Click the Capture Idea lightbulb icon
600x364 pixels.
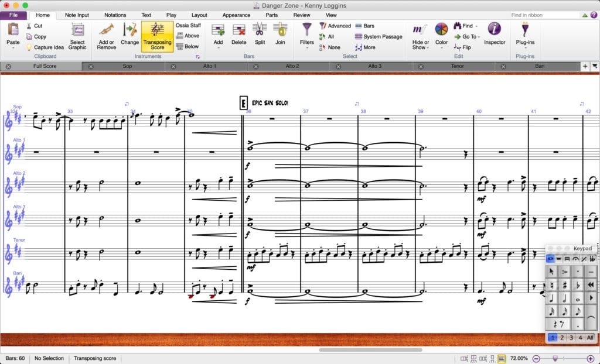(29, 47)
